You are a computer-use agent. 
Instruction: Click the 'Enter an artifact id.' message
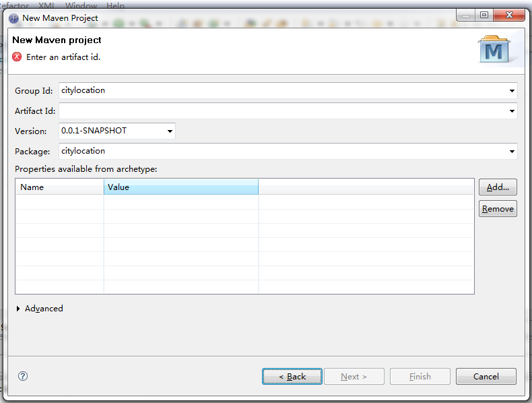(x=63, y=57)
